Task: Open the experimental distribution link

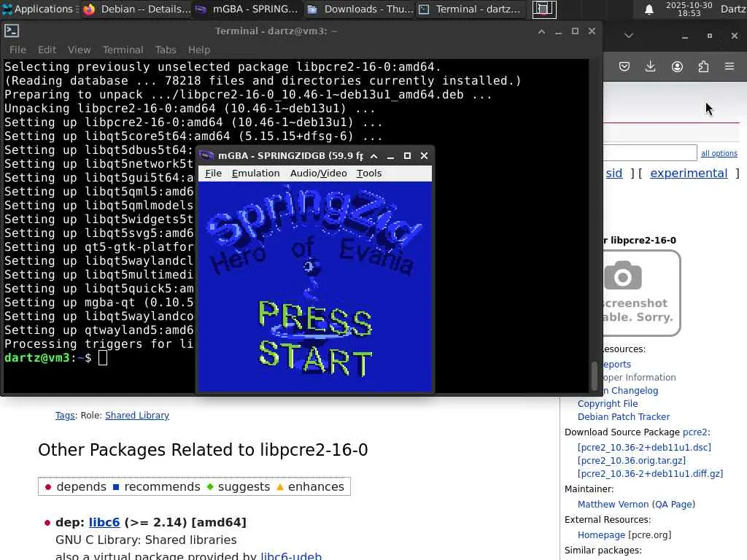Action: pyautogui.click(x=689, y=174)
